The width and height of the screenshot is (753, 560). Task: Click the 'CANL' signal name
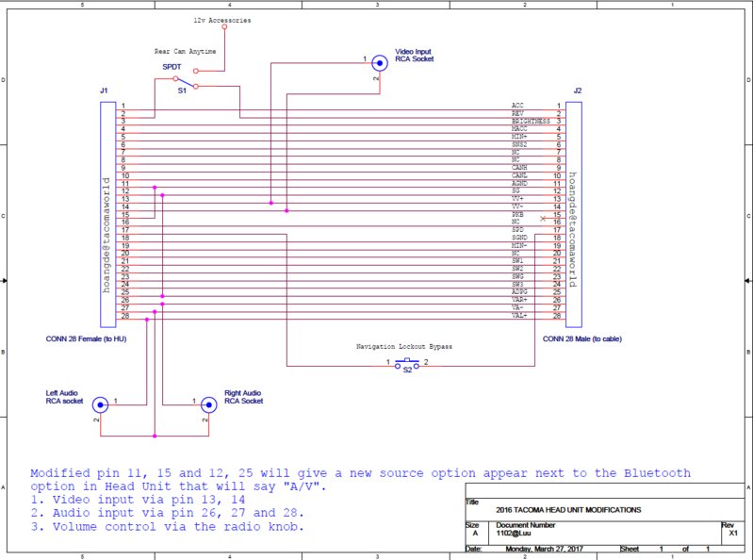tap(519, 175)
